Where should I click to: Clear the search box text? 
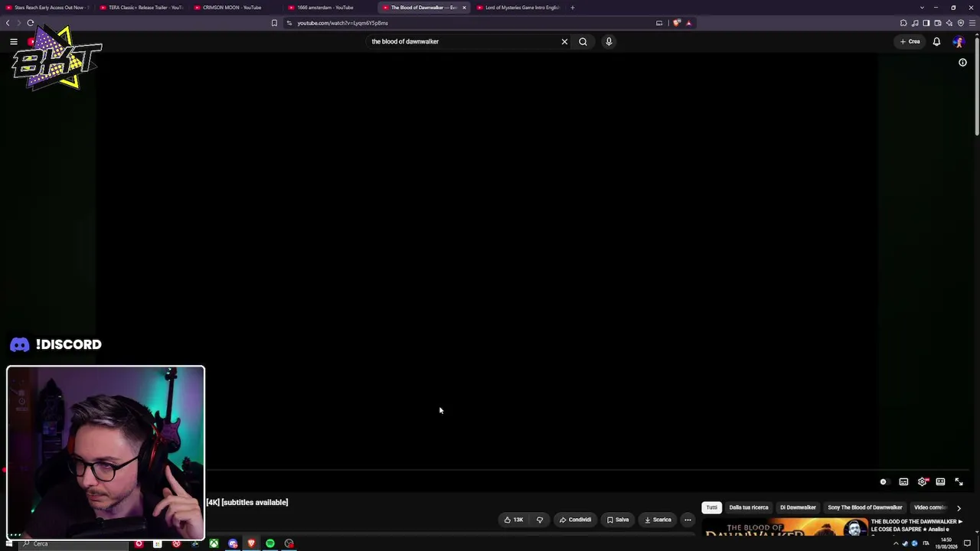point(564,41)
